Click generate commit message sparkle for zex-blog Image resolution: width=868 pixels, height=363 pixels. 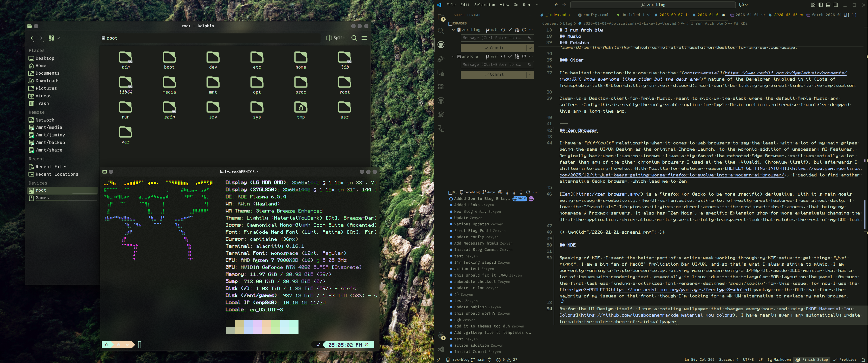[529, 38]
